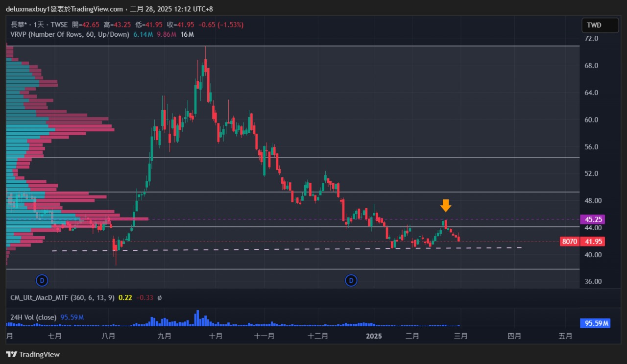The width and height of the screenshot is (627, 364).
Task: Click the red 41.95 last price label
Action: click(x=593, y=242)
